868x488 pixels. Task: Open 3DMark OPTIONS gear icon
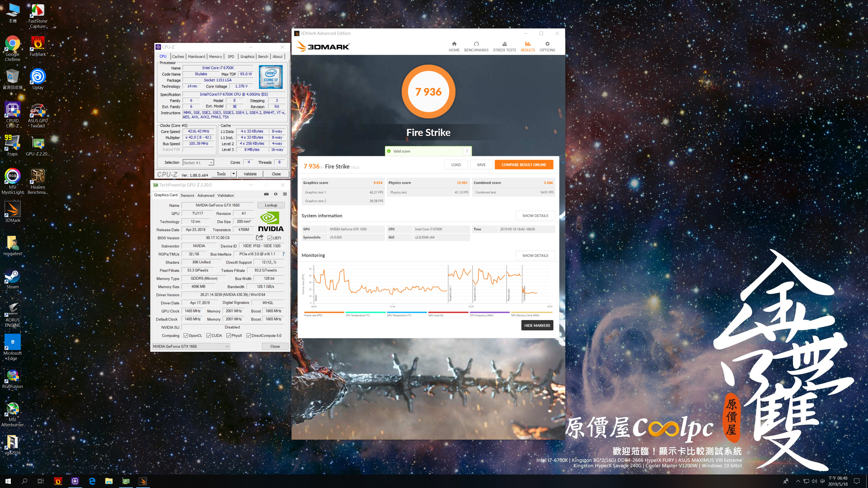click(x=547, y=47)
